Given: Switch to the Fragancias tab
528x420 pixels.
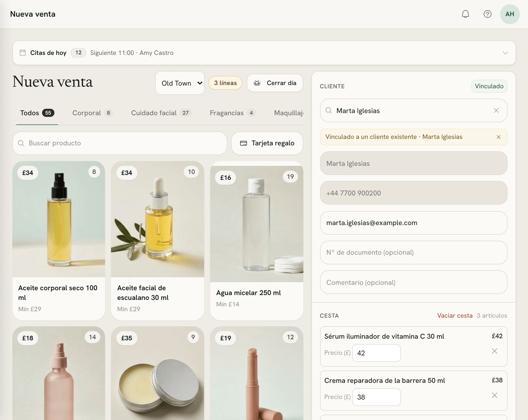Looking at the screenshot, I should point(233,113).
